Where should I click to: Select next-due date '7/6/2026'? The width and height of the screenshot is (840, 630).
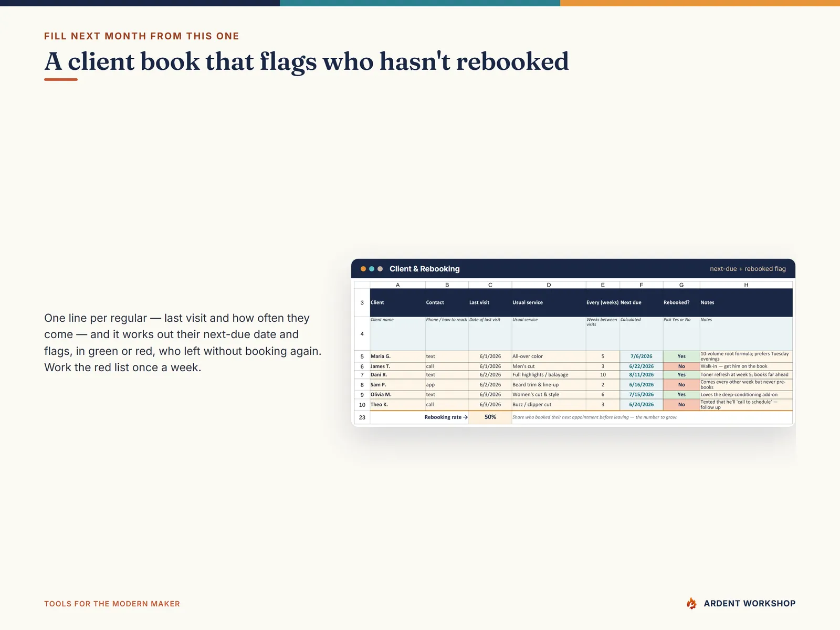[x=641, y=356]
